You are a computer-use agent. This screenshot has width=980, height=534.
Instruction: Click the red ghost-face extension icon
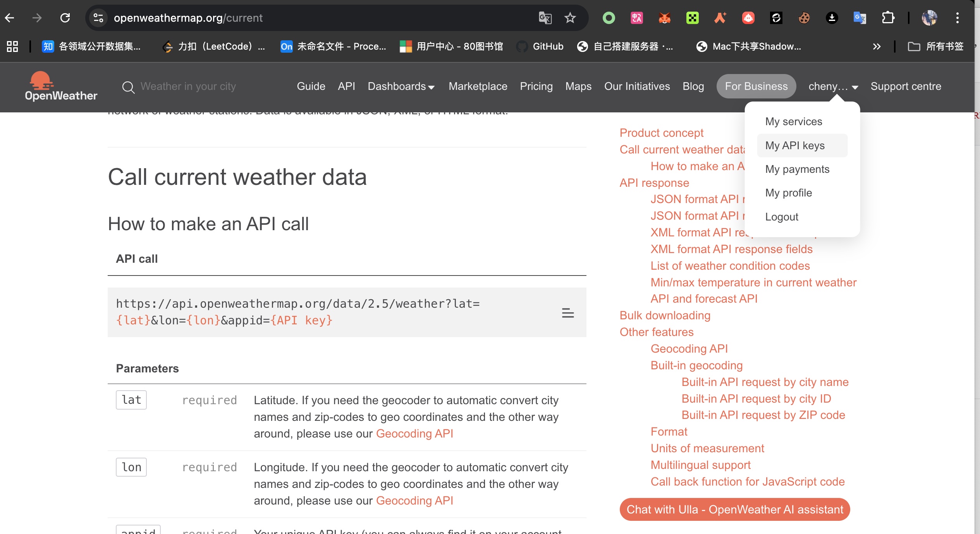(x=748, y=18)
